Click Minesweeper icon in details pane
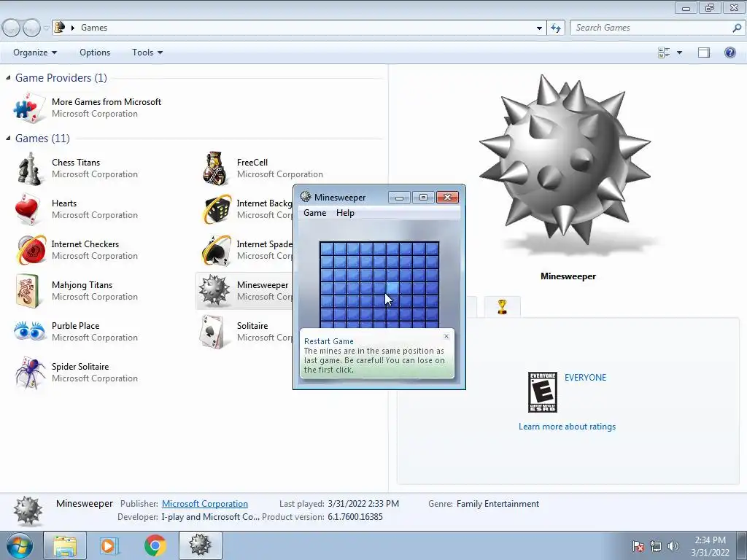This screenshot has height=560, width=747. (28, 510)
